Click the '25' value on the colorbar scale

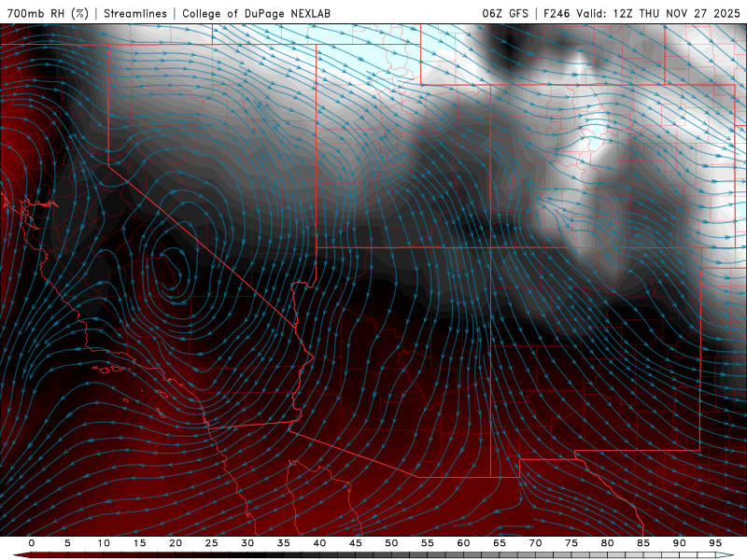click(211, 543)
